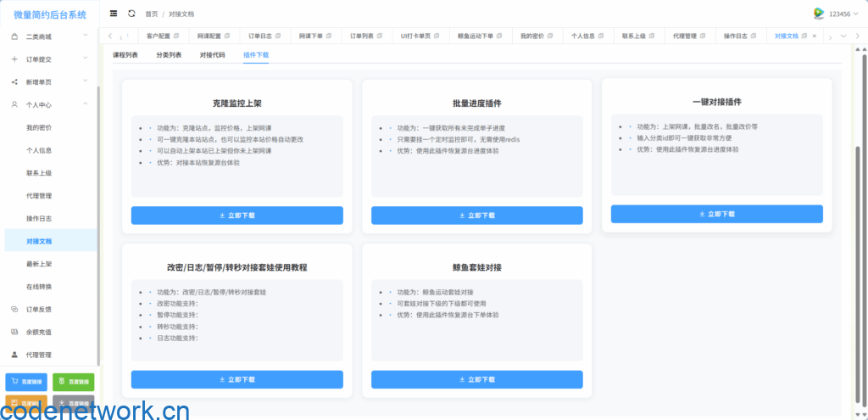The image size is (868, 420).
Task: Click the user avatar icon beside 123456
Action: [x=818, y=14]
